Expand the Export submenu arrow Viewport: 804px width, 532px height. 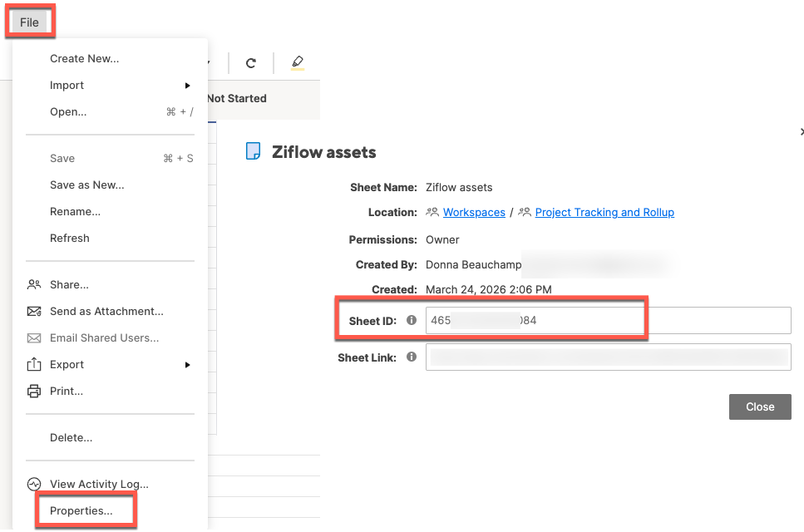tap(189, 364)
